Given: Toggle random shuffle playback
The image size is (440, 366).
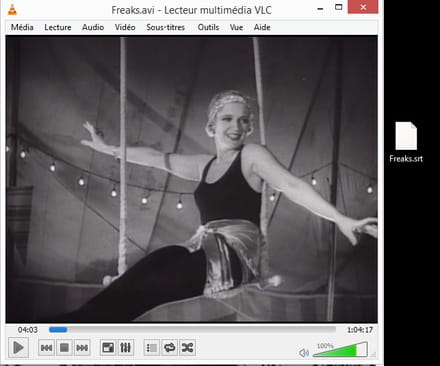Looking at the screenshot, I should (x=187, y=348).
